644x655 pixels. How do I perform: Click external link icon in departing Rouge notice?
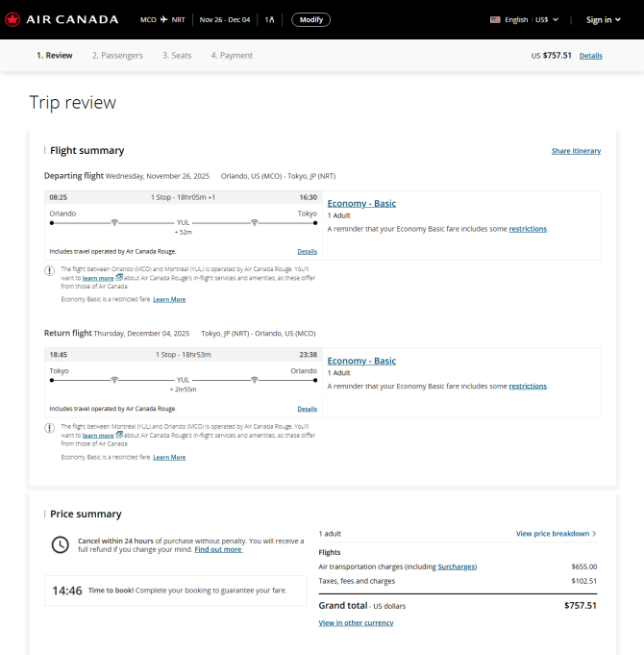point(119,277)
